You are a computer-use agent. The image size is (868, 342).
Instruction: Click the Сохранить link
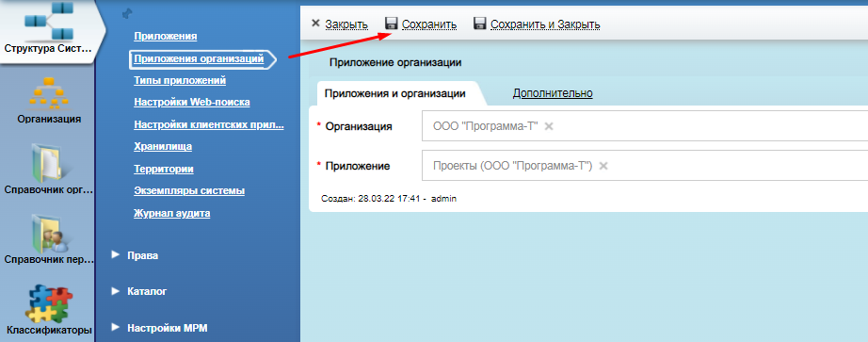429,24
